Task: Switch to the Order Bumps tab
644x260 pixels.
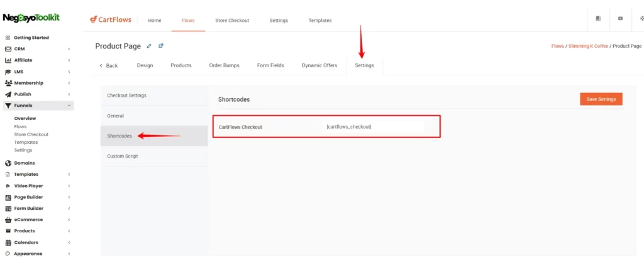Action: 225,65
